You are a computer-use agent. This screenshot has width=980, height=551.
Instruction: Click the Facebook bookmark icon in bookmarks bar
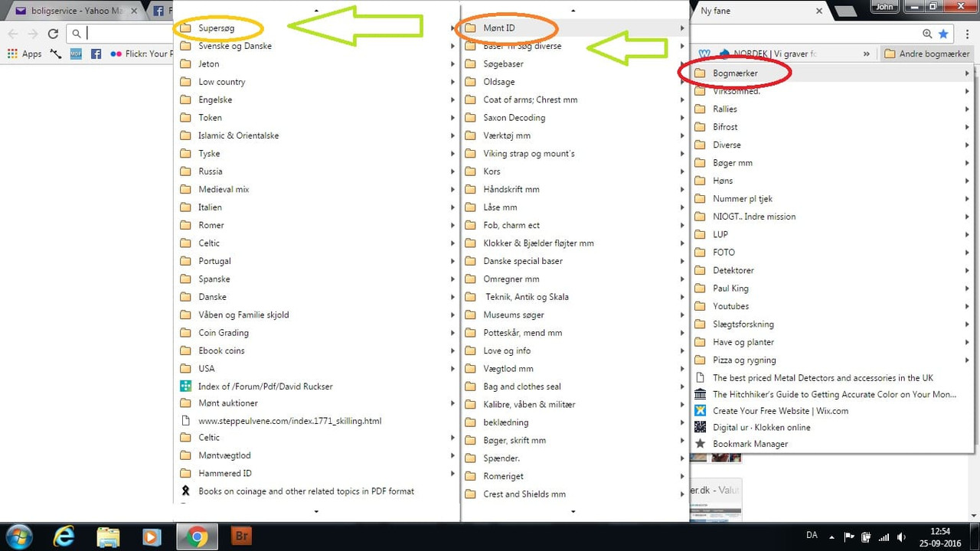96,54
